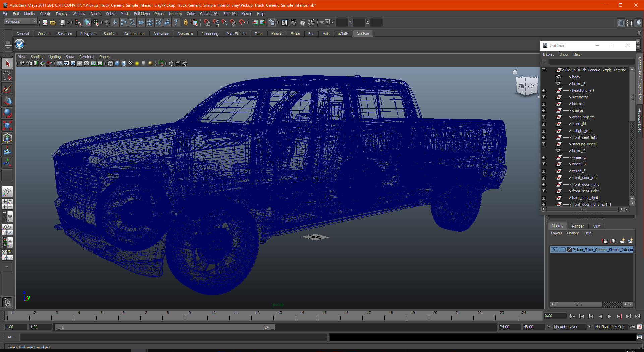Toggle layer display type box next to V
Viewport: 644px width, 352px height.
click(x=562, y=250)
